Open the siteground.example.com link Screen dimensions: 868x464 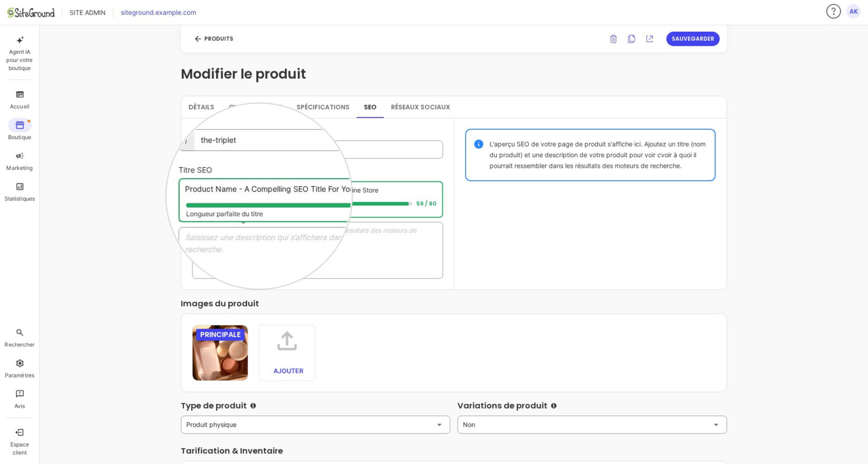pyautogui.click(x=158, y=13)
